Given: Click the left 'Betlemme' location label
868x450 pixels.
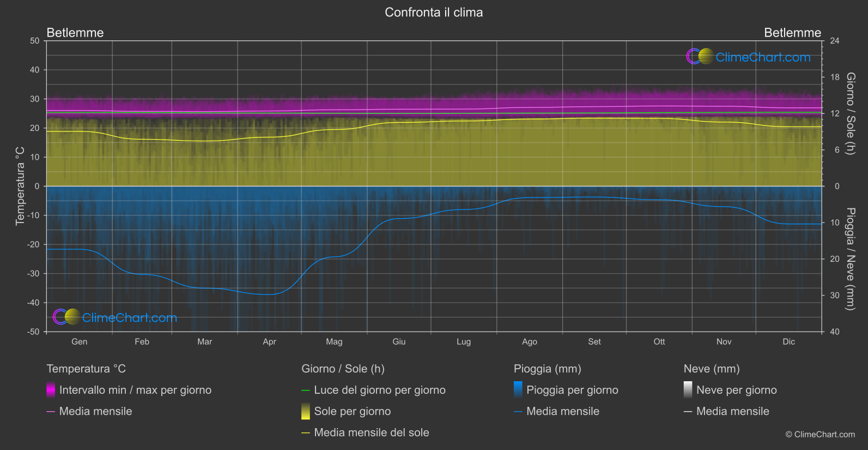Looking at the screenshot, I should click(75, 33).
